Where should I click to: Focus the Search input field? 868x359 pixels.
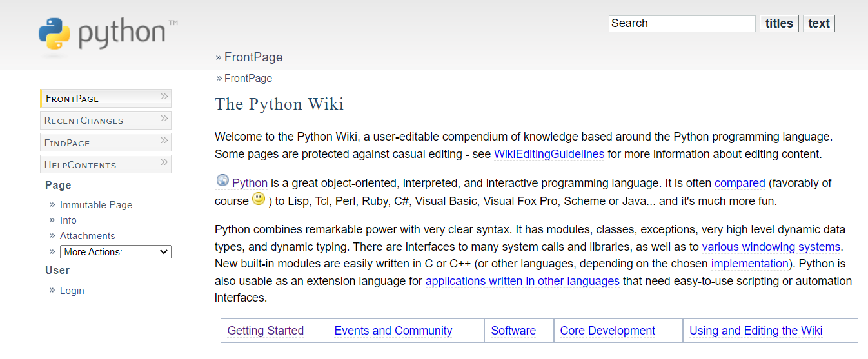pyautogui.click(x=682, y=24)
